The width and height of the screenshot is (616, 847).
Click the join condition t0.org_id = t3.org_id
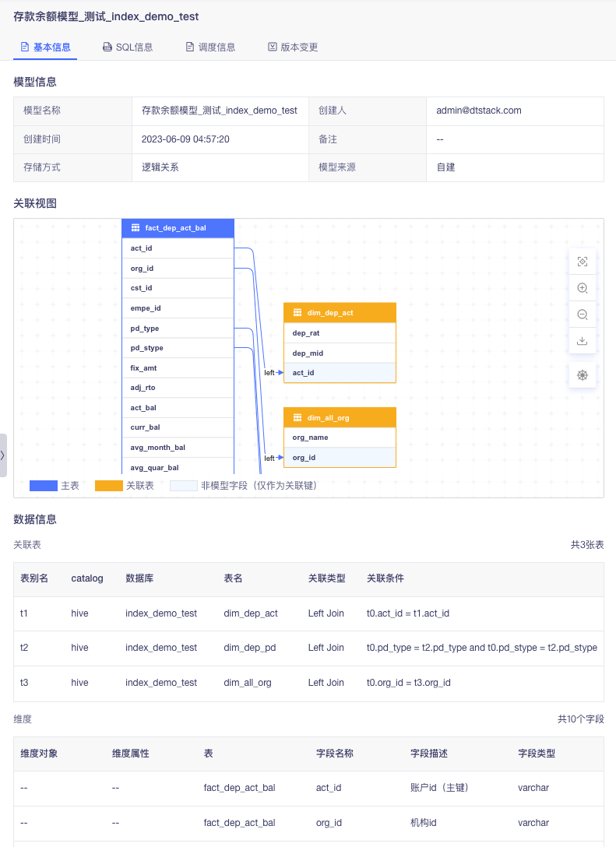(409, 682)
